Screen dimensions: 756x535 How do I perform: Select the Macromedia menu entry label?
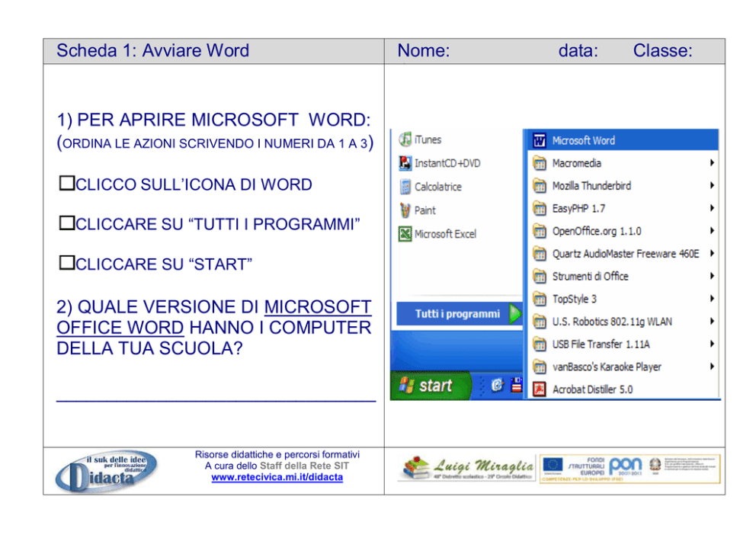pyautogui.click(x=577, y=163)
